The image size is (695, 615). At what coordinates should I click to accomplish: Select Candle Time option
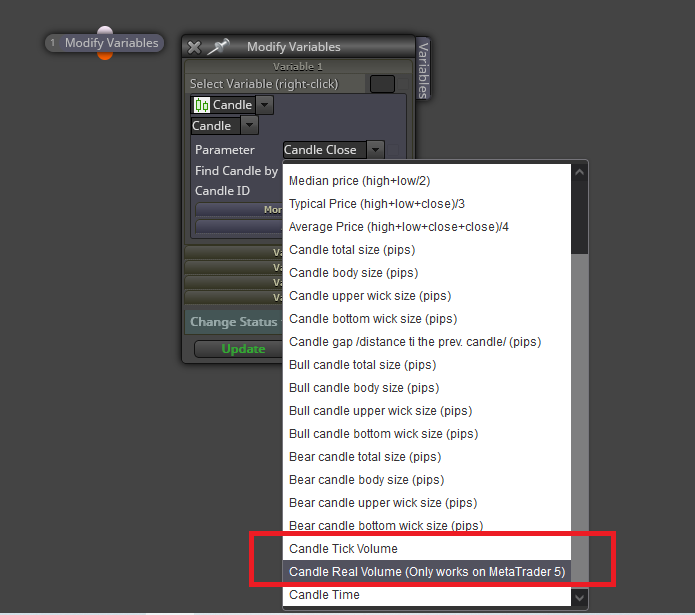[427, 595]
